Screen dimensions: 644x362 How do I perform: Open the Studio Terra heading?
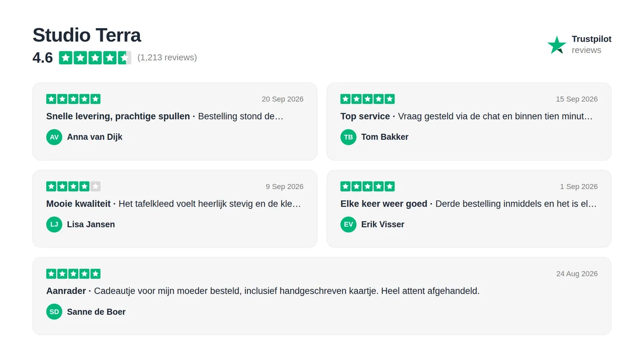pos(87,35)
